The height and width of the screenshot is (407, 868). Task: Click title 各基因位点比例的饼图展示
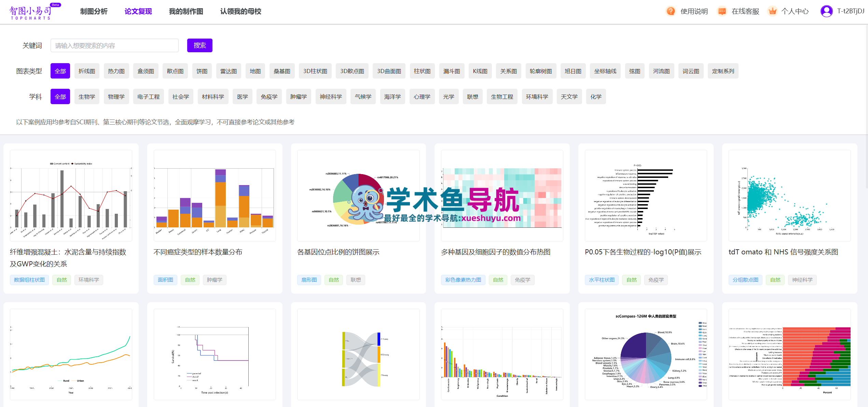pos(338,252)
